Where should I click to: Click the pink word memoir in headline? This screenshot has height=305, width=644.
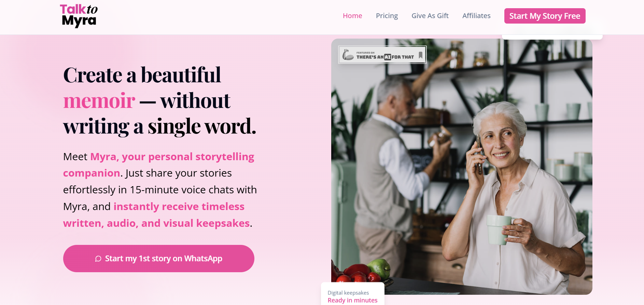tap(99, 100)
